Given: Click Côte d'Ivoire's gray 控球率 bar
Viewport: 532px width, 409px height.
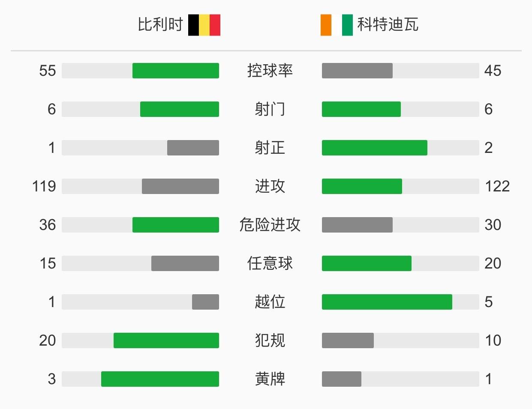Looking at the screenshot, I should click(357, 71).
